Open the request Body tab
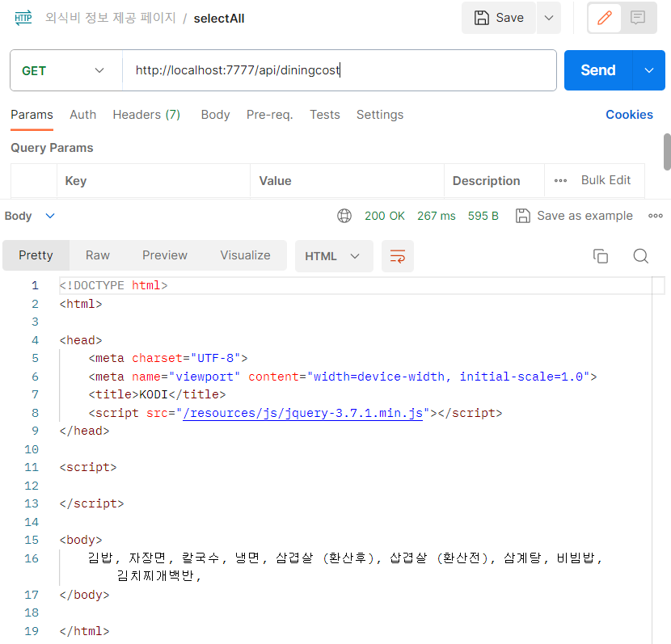 215,115
